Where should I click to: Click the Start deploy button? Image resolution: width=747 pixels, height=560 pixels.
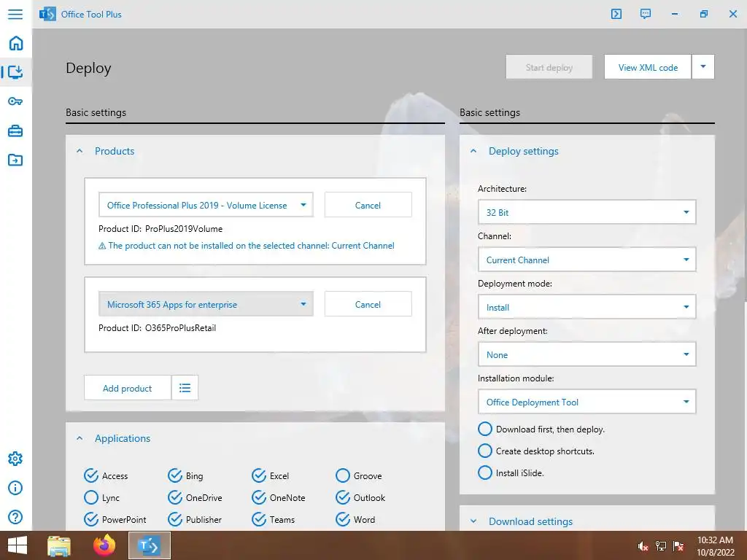[x=549, y=66]
